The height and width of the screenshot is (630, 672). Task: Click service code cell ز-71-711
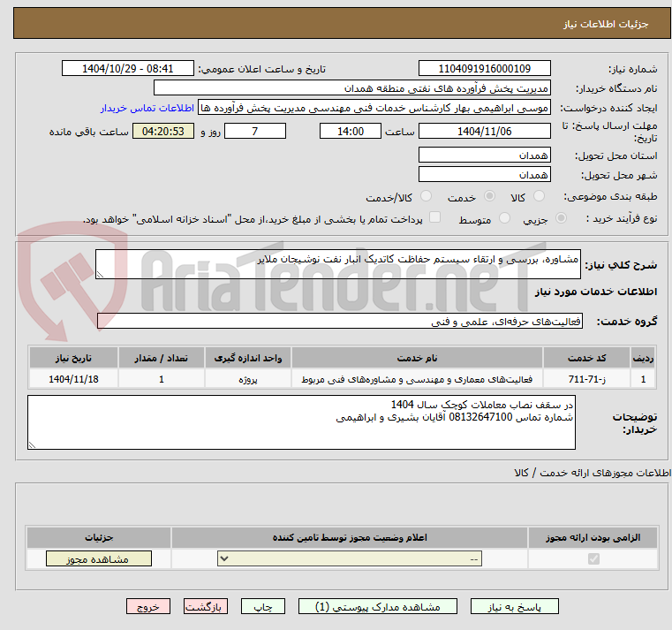(x=586, y=379)
